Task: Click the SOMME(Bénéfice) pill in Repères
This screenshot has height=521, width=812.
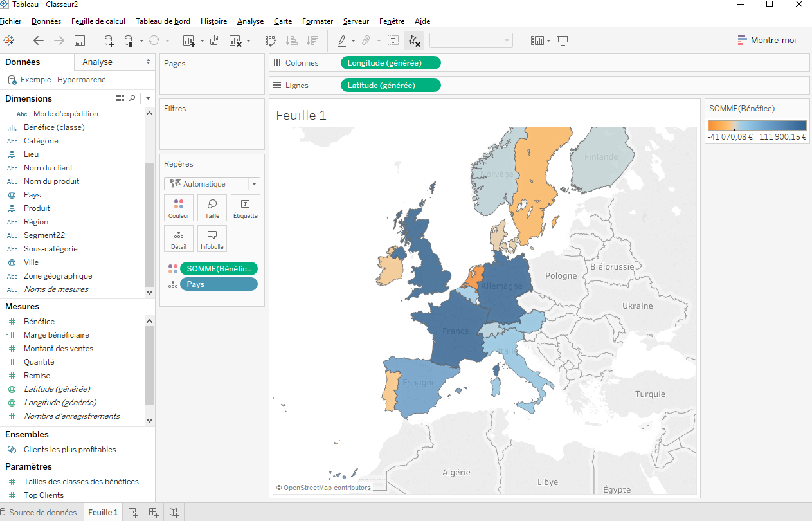Action: point(219,269)
